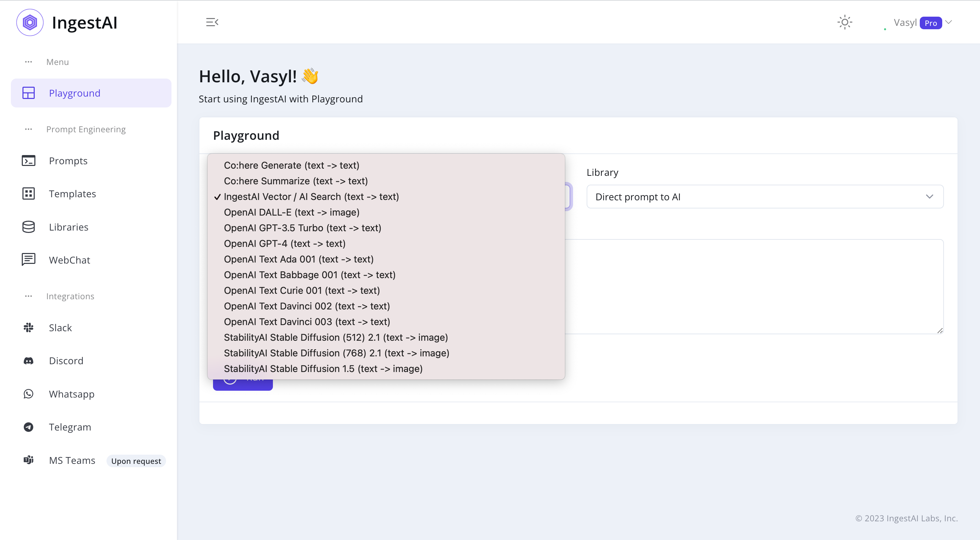980x540 pixels.
Task: Open WebChat page
Action: 70,260
